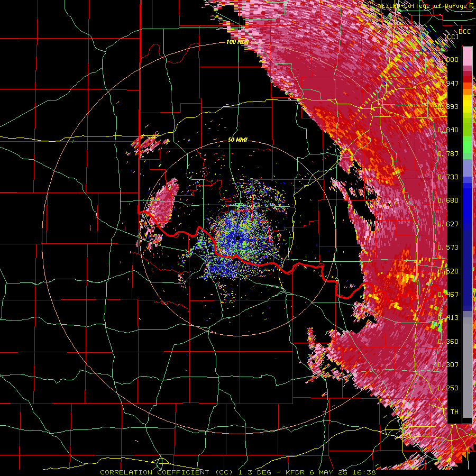Click the '[CC]' legend units label
This screenshot has width=476, height=476.
pyautogui.click(x=452, y=36)
